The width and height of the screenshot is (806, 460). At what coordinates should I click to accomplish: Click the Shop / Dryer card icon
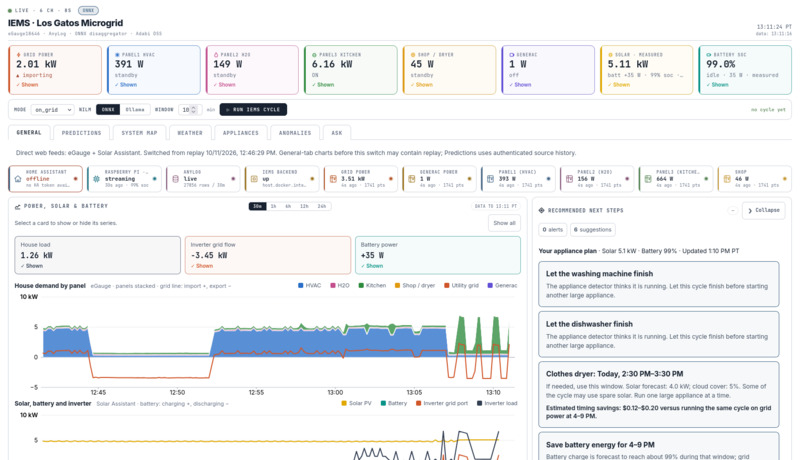click(x=413, y=54)
